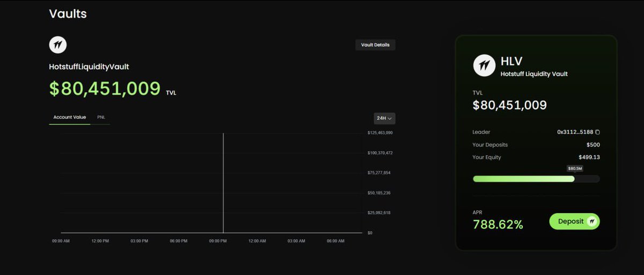Click the vault capacity progress bar

coord(536,179)
